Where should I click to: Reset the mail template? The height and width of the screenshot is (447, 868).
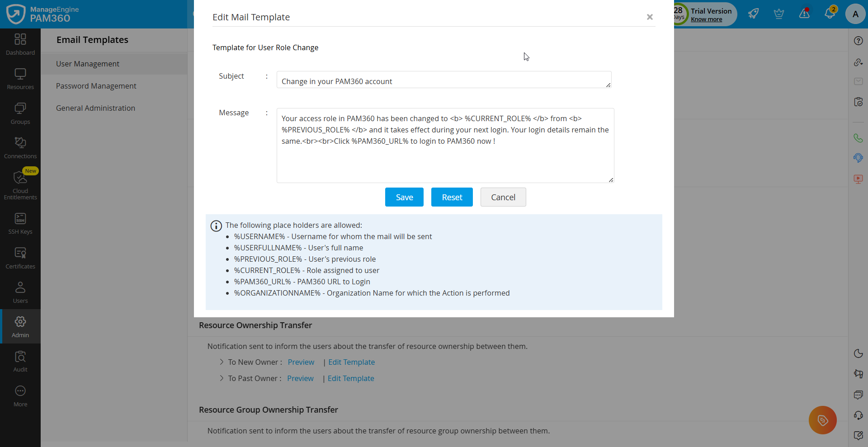[452, 197]
